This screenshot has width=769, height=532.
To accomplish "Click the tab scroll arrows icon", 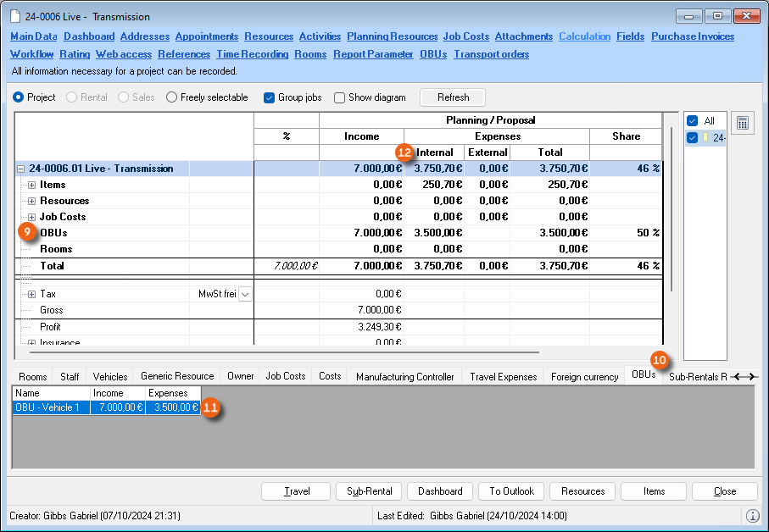I will point(744,376).
